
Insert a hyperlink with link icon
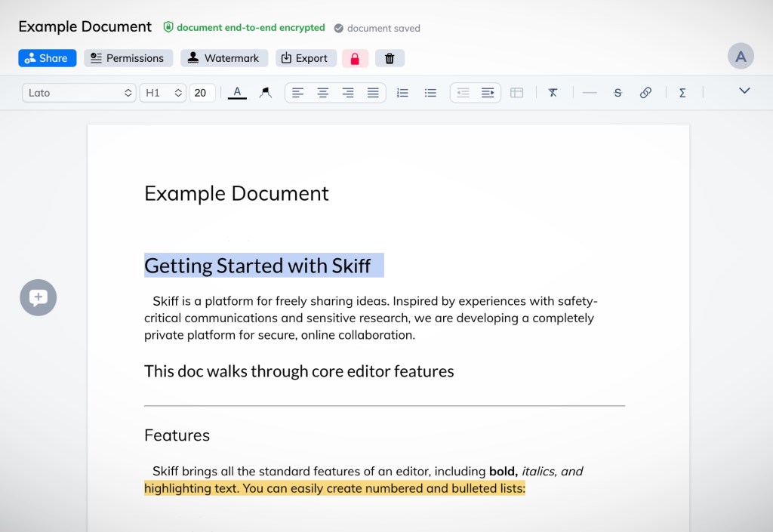pyautogui.click(x=645, y=93)
